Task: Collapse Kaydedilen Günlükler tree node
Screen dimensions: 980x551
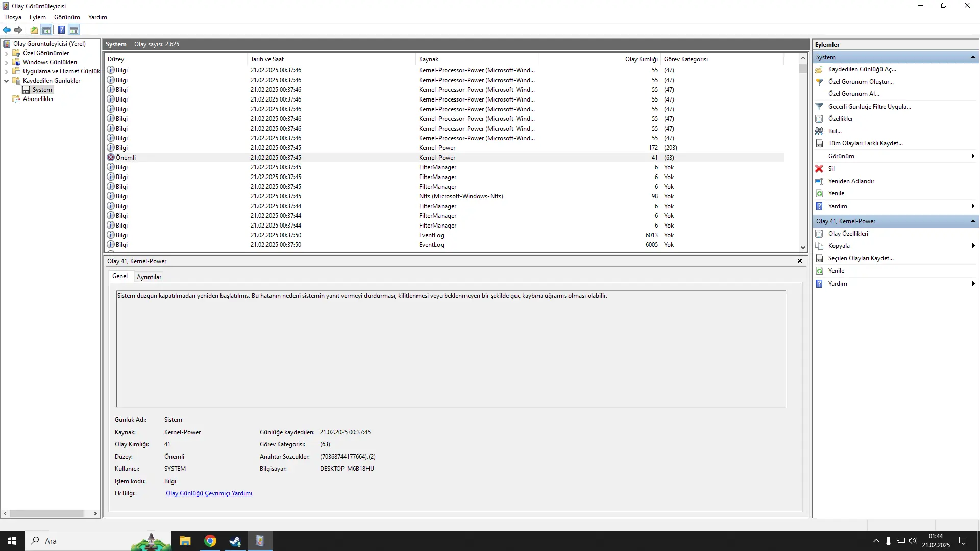Action: (6, 81)
